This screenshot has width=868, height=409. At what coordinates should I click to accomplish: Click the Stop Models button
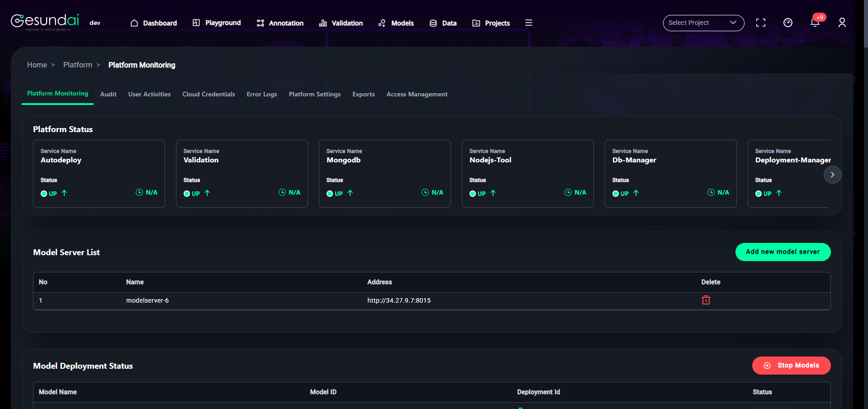click(x=792, y=366)
